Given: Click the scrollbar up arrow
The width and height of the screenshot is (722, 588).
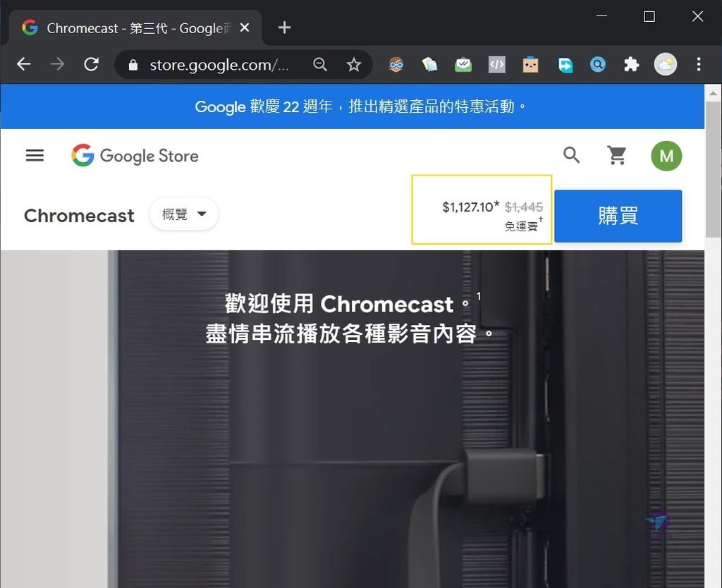Looking at the screenshot, I should pos(714,93).
